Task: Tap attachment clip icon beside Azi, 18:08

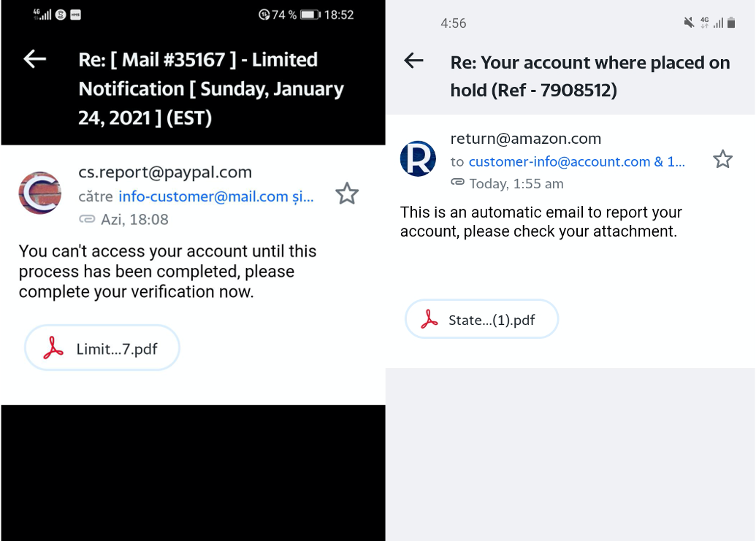Action: tap(86, 219)
